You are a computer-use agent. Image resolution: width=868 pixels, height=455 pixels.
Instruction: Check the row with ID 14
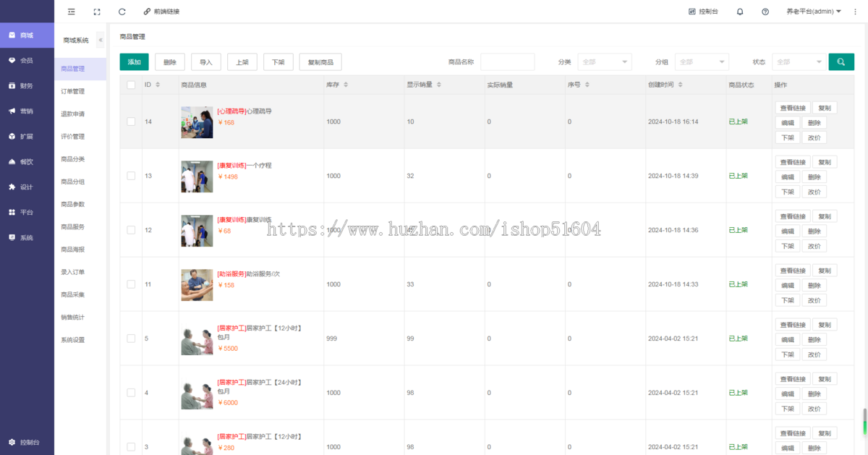click(131, 122)
